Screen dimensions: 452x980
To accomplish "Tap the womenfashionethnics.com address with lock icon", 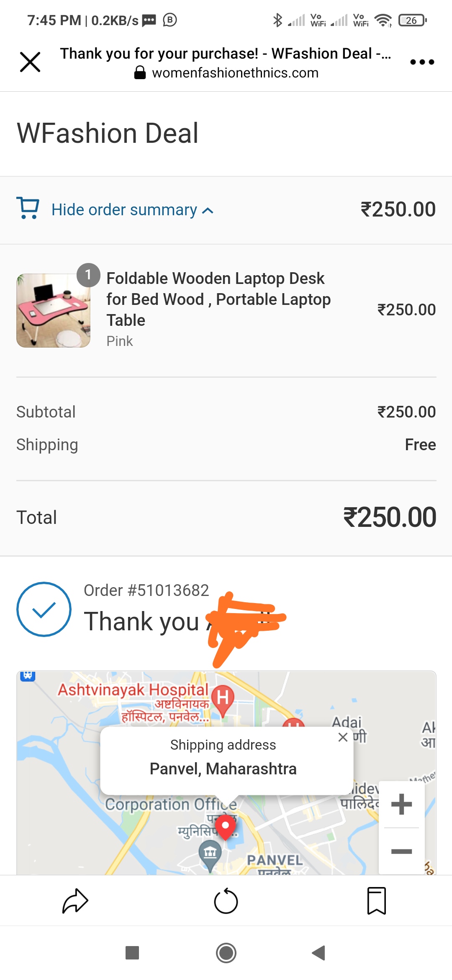I will [226, 73].
